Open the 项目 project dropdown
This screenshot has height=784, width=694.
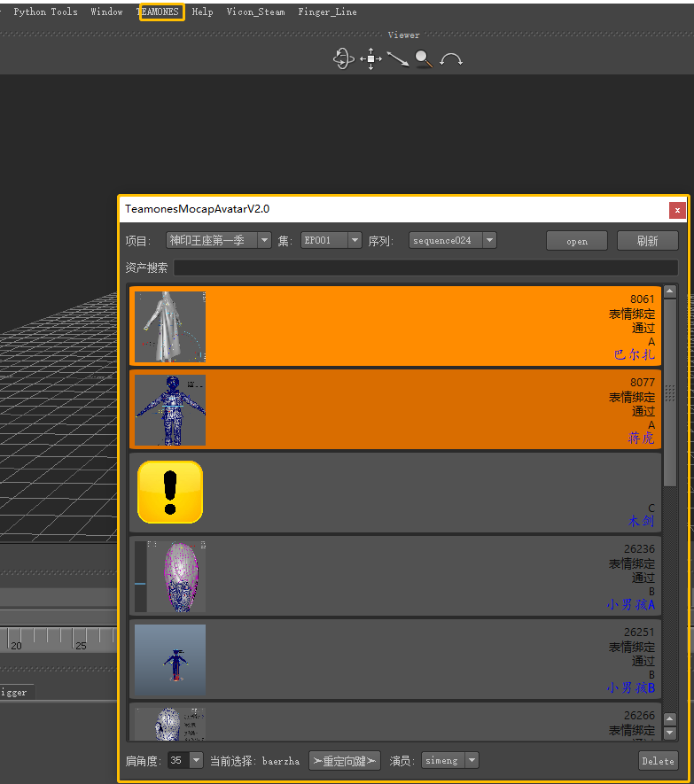(219, 240)
